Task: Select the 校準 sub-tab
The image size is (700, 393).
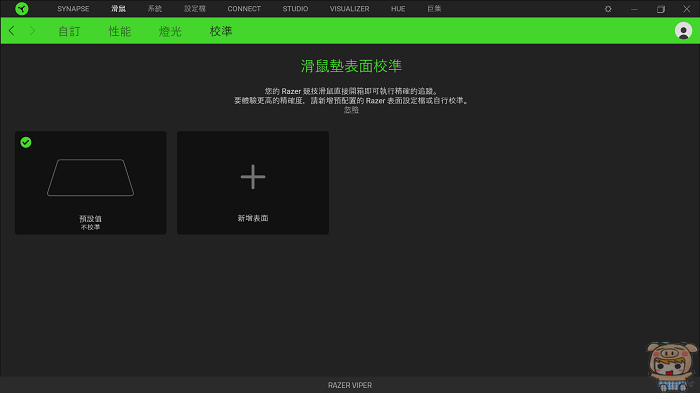Action: point(221,31)
